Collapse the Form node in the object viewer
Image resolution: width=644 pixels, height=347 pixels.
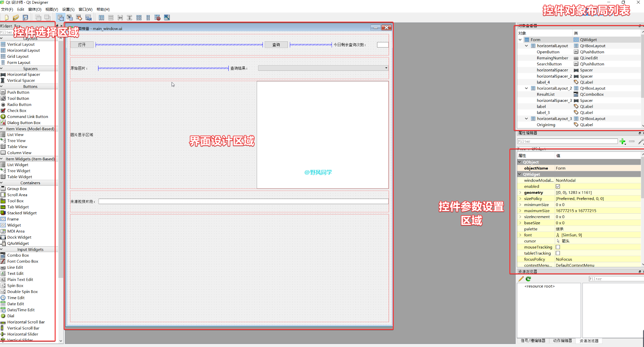(x=520, y=40)
